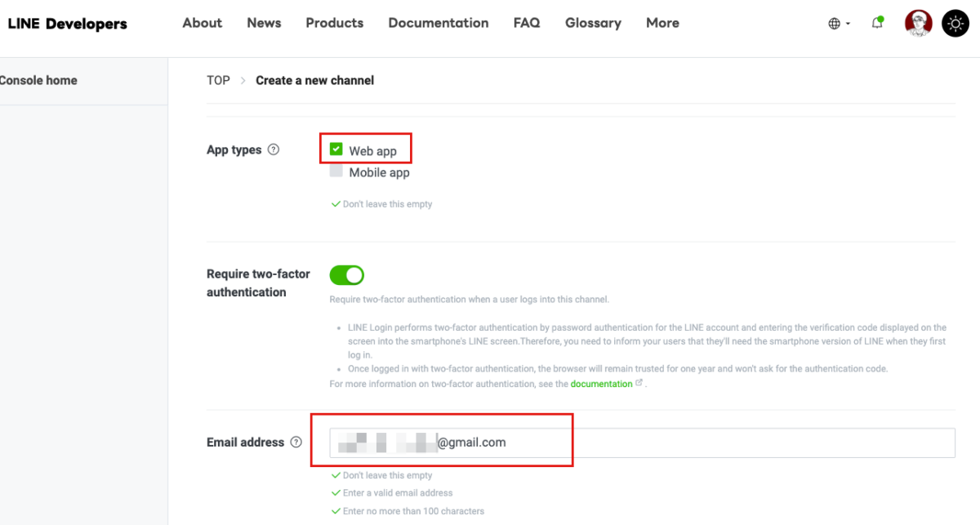Open the Products menu
This screenshot has height=525, width=980.
(335, 23)
